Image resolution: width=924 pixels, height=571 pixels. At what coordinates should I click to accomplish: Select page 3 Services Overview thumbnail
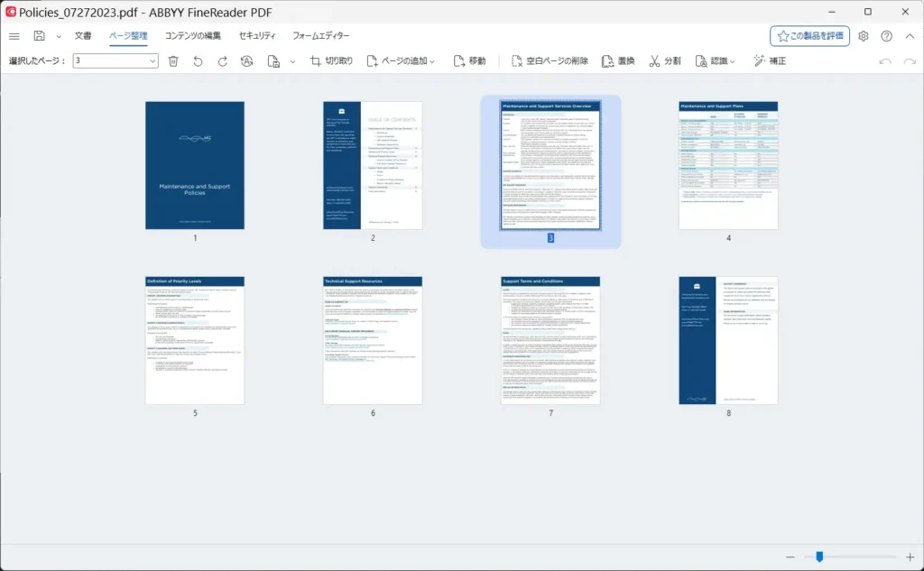coord(550,165)
